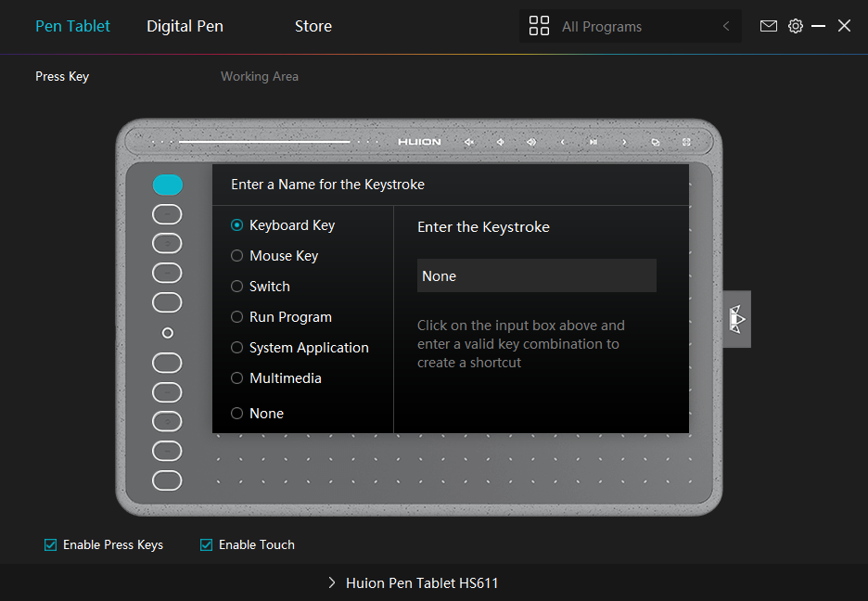Open the All Programs dropdown
The width and height of the screenshot is (868, 601).
[x=631, y=26]
